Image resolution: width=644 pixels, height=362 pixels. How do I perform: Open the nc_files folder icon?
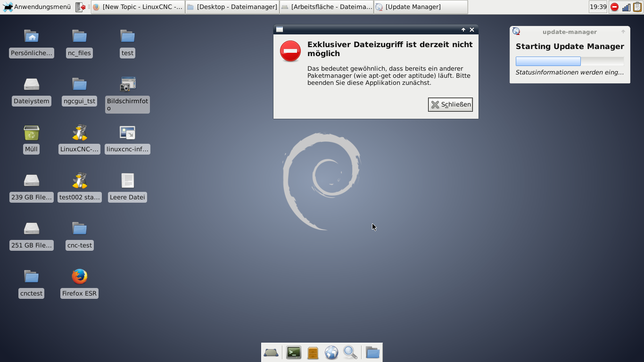[x=79, y=36]
